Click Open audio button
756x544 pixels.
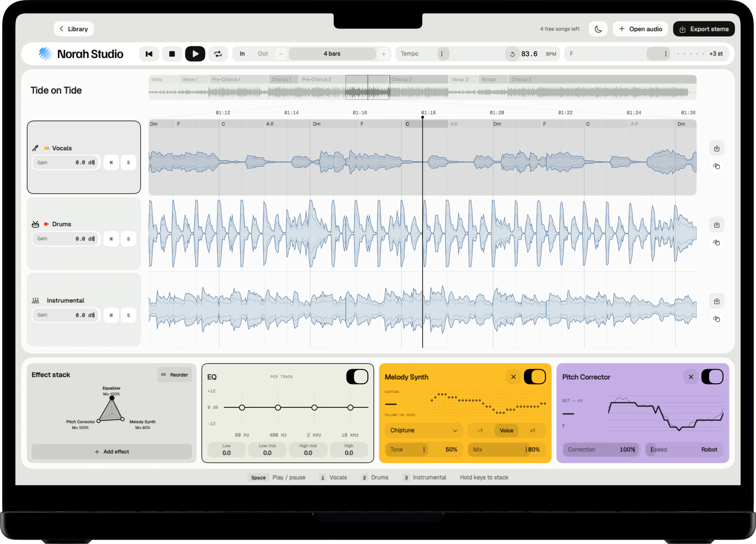point(640,29)
